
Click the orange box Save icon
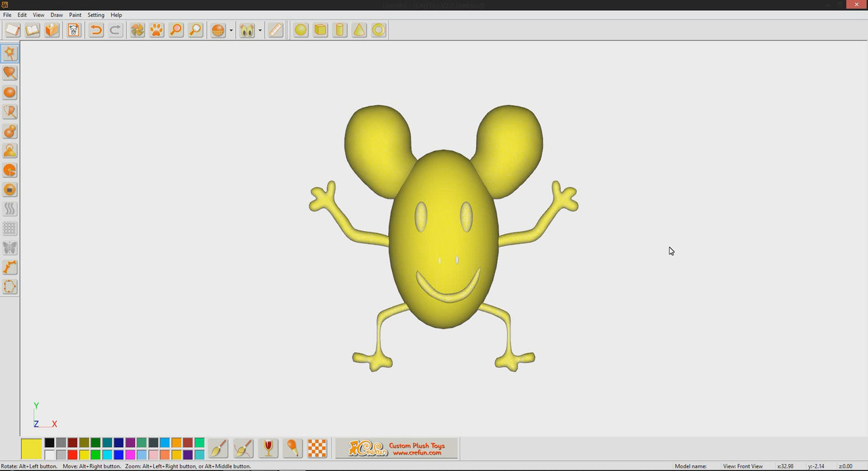click(x=52, y=30)
